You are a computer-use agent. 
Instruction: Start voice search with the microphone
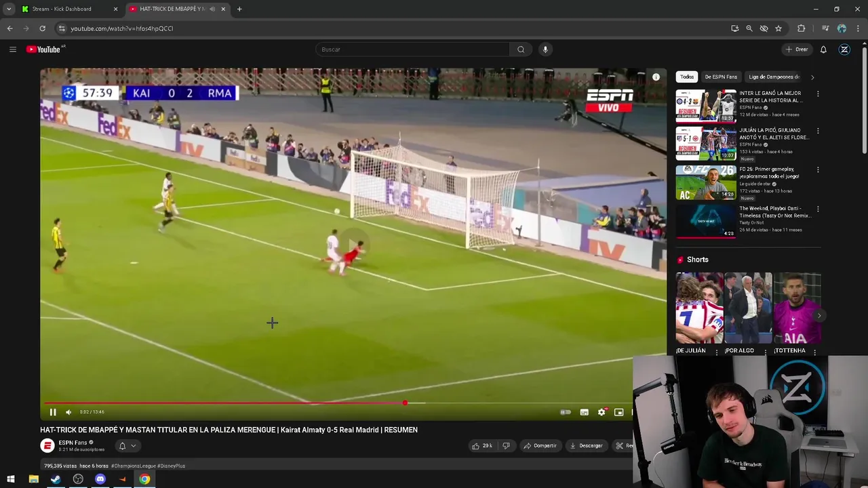coord(545,49)
